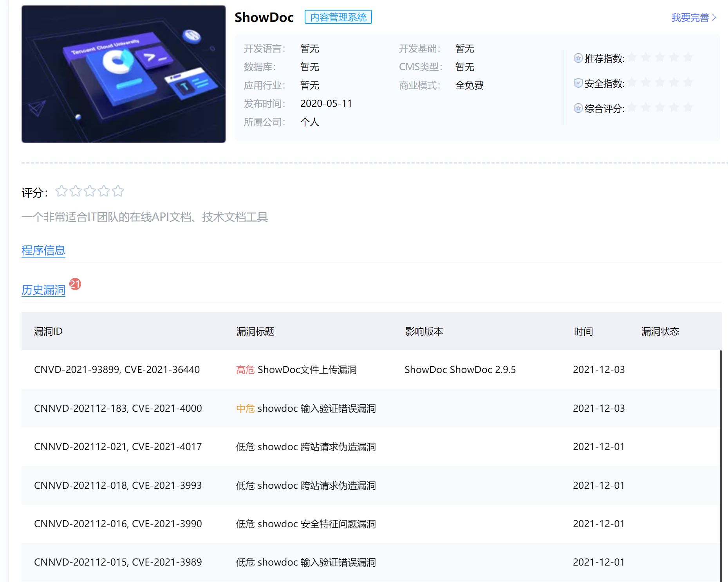Viewport: 728px width, 582px height.
Task: Click the fourth rating star next to 评分
Action: [x=104, y=191]
